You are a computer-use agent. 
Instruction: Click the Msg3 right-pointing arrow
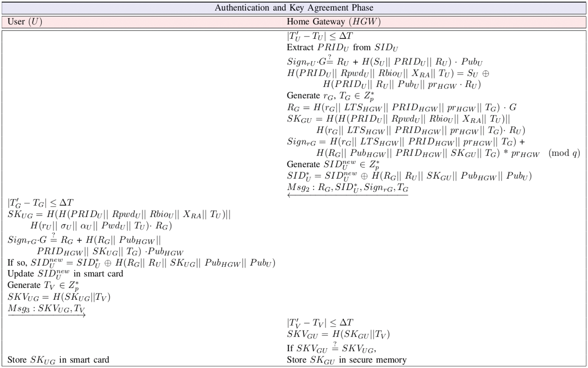(x=47, y=315)
